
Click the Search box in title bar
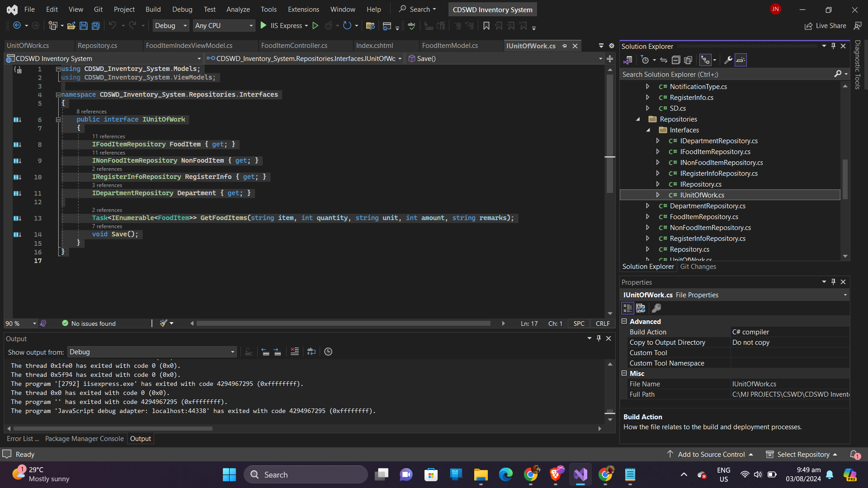(417, 9)
